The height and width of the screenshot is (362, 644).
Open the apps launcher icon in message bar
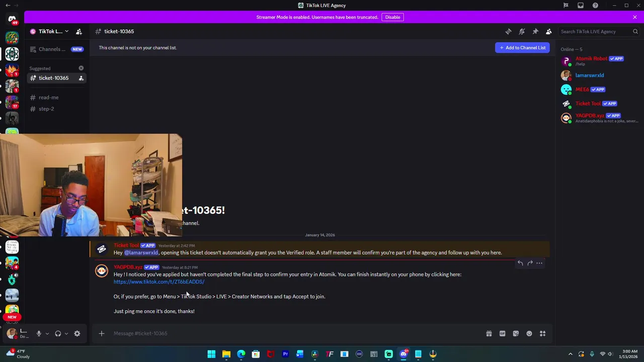[543, 333]
